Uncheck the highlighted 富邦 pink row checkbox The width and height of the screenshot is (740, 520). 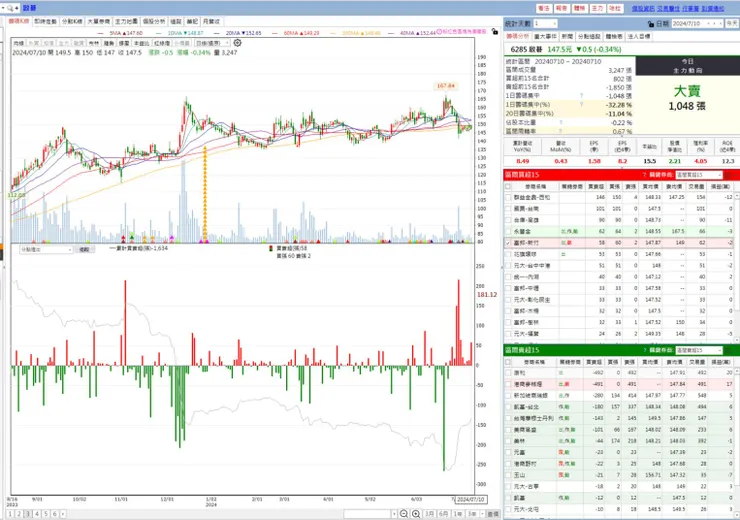click(x=508, y=243)
